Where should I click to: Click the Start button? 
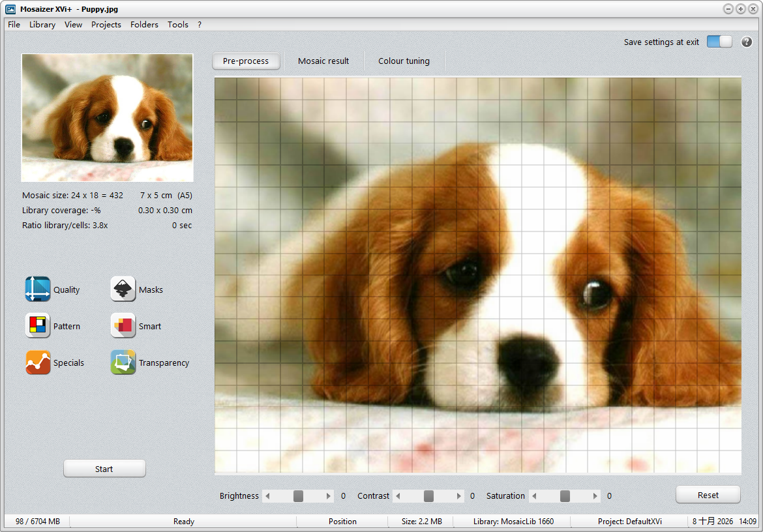[104, 469]
